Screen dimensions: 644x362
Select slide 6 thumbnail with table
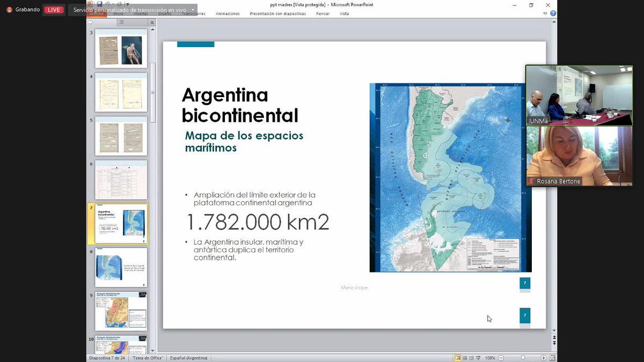[121, 181]
